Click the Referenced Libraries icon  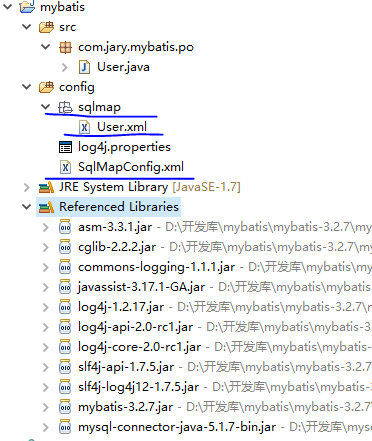(46, 207)
